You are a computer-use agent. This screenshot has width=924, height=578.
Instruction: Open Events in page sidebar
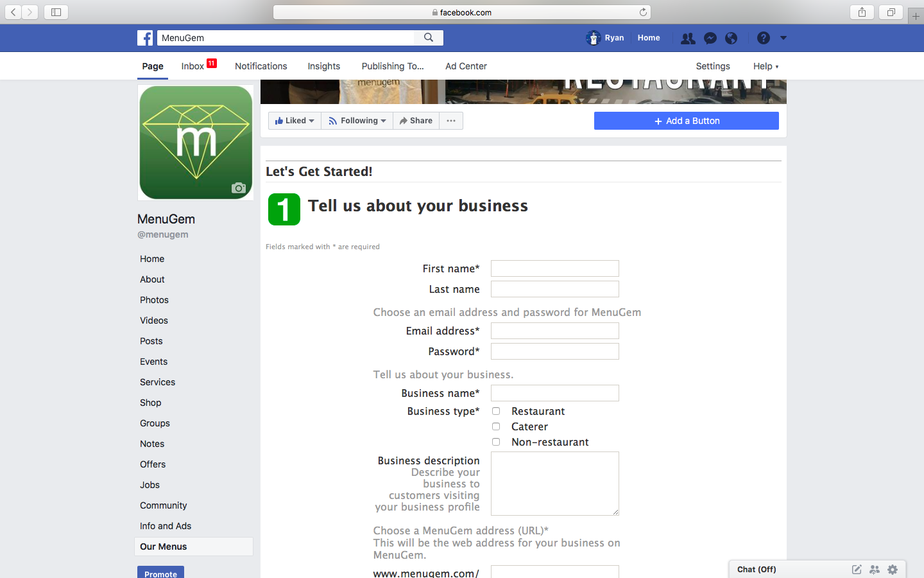click(x=153, y=362)
